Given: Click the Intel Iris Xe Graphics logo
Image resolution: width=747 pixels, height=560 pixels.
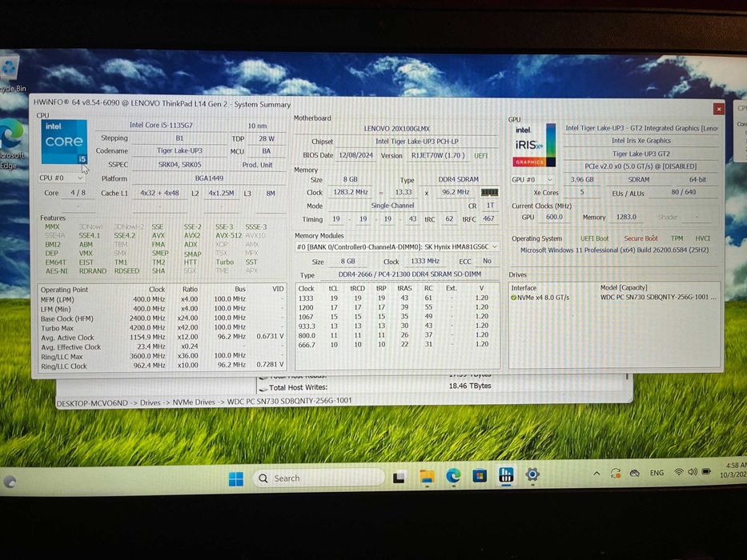Looking at the screenshot, I should (x=535, y=146).
